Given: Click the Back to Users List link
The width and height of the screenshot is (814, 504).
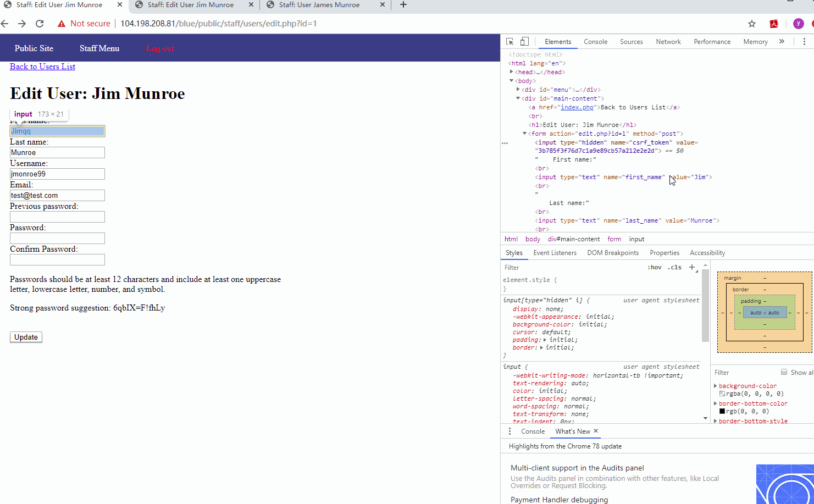Looking at the screenshot, I should 42,67.
